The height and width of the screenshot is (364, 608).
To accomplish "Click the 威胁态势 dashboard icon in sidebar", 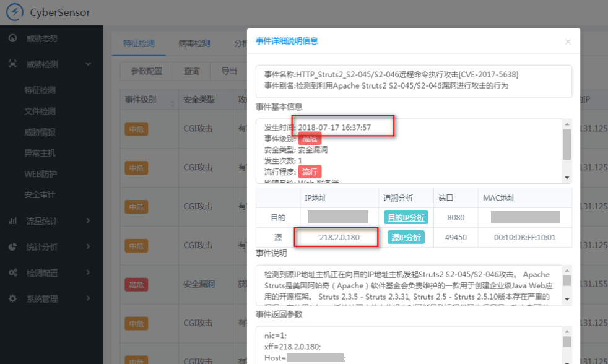I will (x=12, y=38).
